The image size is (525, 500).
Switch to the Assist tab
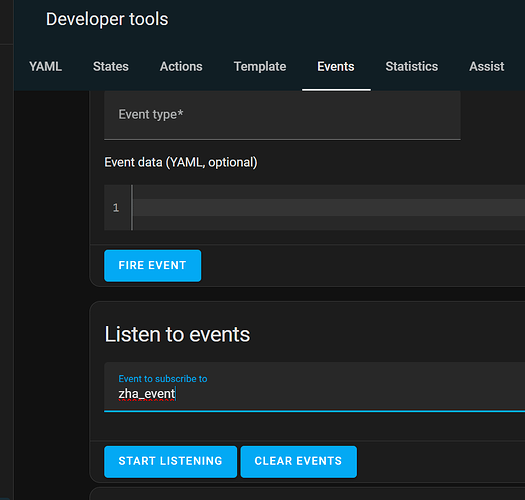486,67
